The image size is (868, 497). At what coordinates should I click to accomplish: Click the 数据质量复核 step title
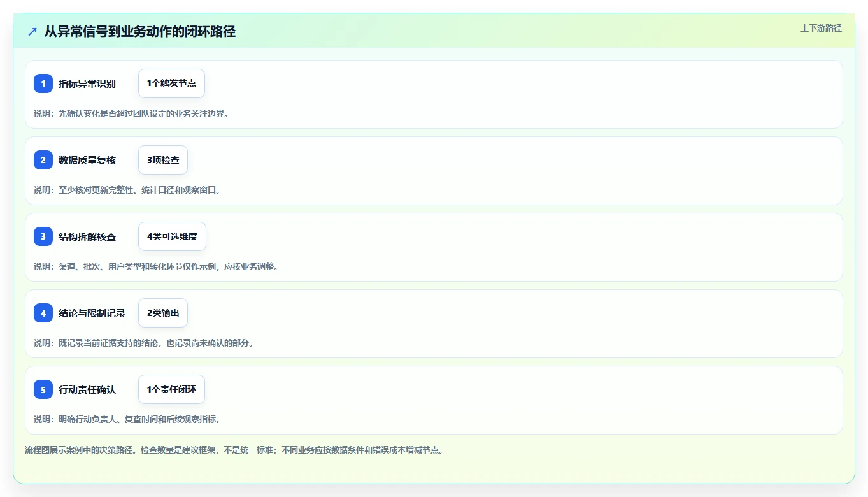[87, 160]
